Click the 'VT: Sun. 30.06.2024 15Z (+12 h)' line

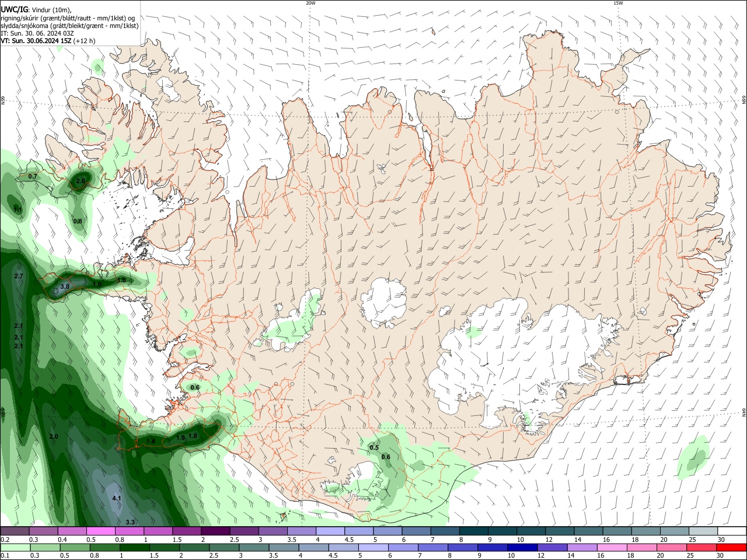(x=48, y=41)
